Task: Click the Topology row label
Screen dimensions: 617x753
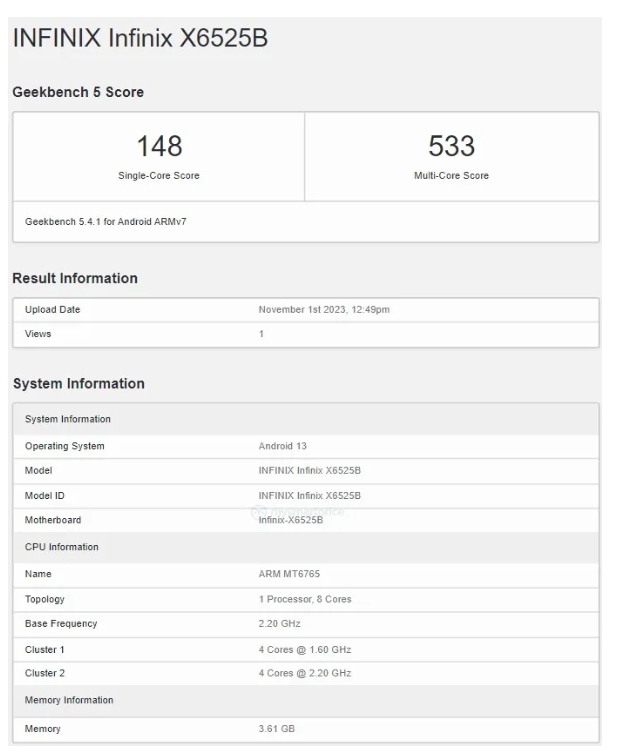Action: pos(45,599)
